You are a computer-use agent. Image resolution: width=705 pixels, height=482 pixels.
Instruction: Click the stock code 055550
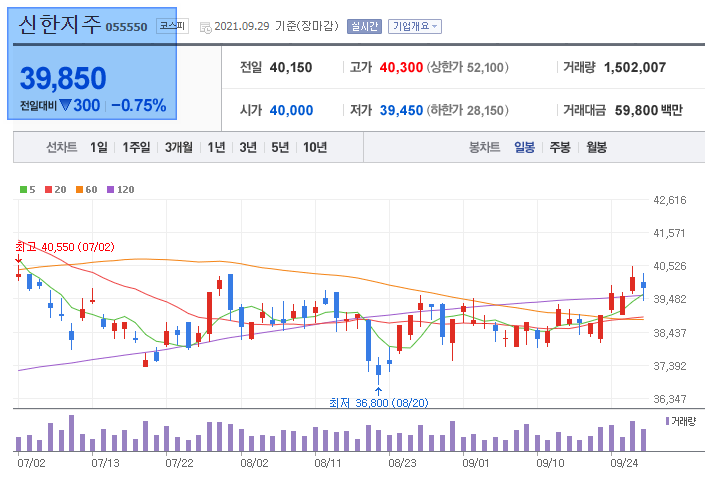[x=126, y=27]
